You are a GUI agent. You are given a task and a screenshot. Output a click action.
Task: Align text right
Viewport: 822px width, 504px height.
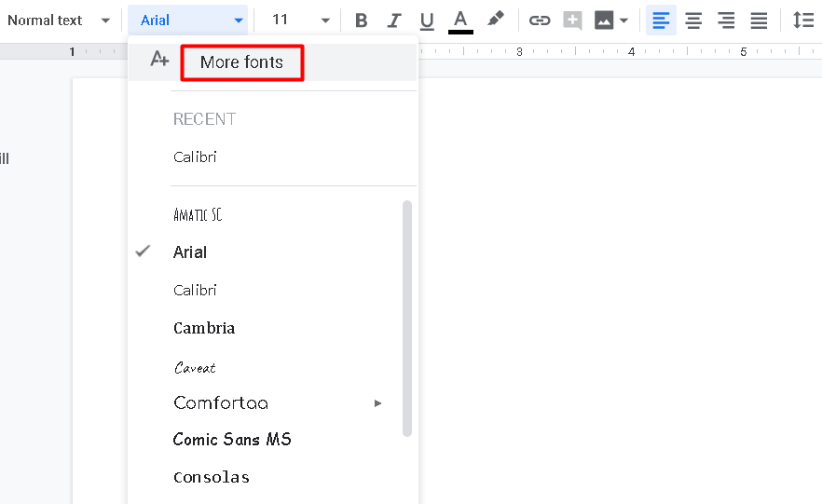click(726, 20)
